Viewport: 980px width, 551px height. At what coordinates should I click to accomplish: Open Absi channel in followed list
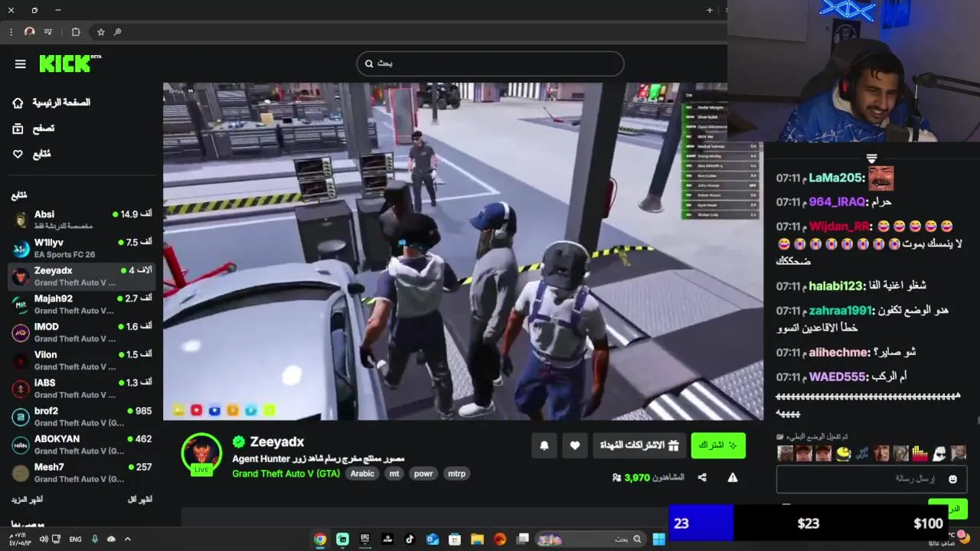point(81,220)
